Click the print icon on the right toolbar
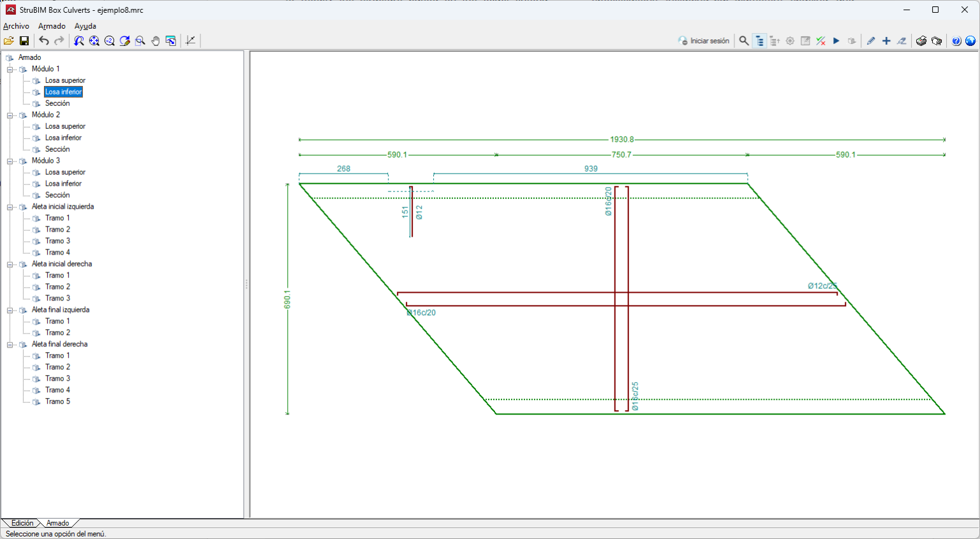Image resolution: width=980 pixels, height=539 pixels. 921,40
